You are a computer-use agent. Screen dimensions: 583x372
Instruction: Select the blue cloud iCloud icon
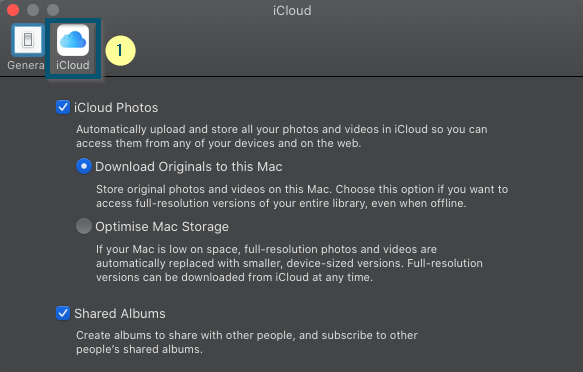[x=73, y=40]
